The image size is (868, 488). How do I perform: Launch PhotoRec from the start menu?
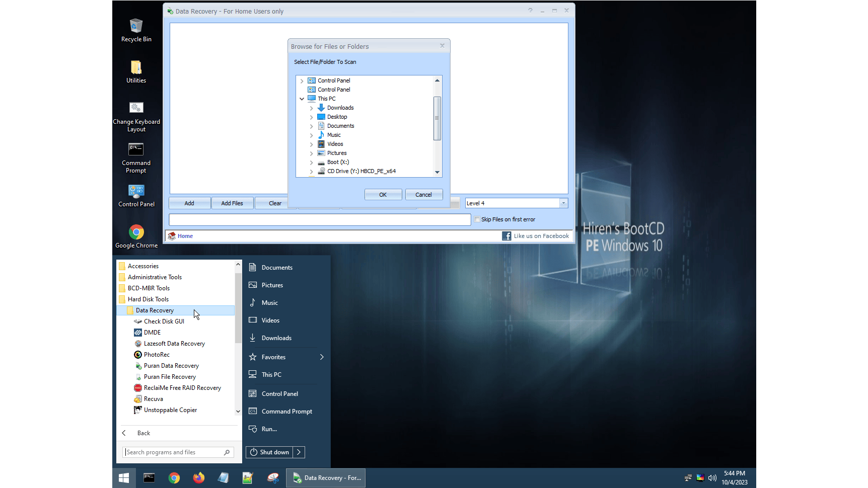point(157,355)
